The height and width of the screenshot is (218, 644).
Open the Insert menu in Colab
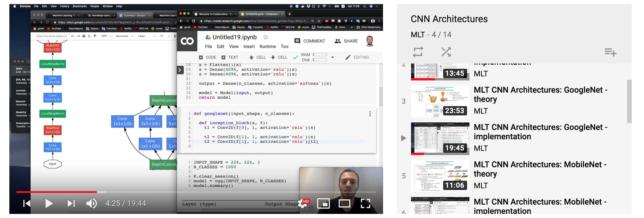(x=249, y=47)
